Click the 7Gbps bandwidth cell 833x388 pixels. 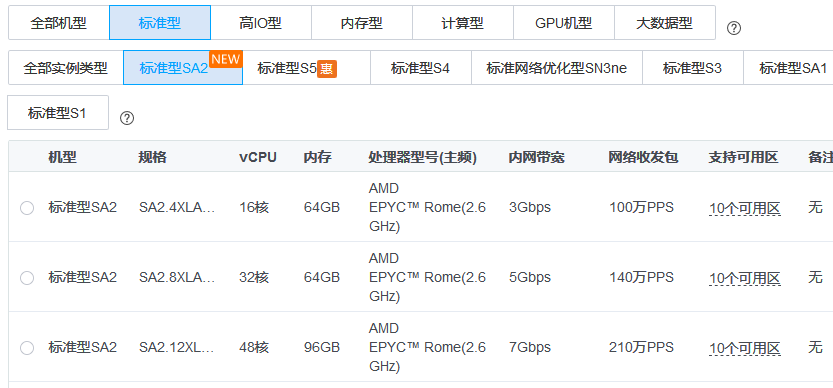pyautogui.click(x=530, y=348)
